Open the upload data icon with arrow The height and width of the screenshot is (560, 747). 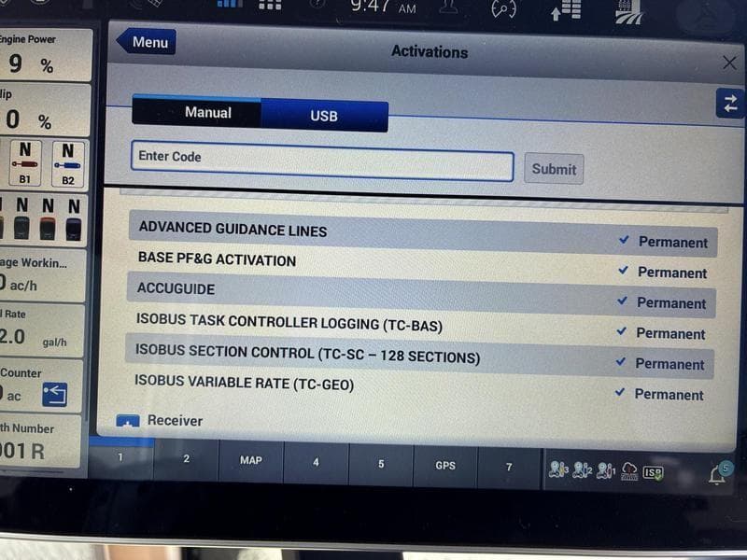(x=566, y=10)
